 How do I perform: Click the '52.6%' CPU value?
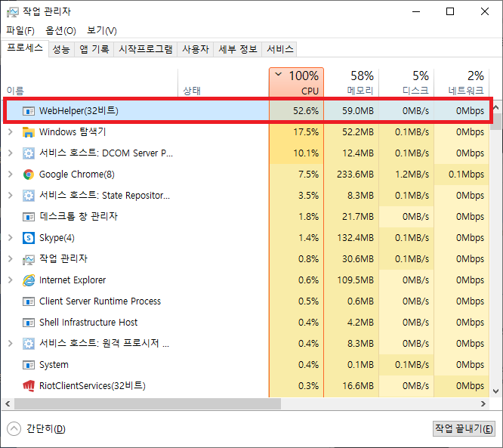coord(306,111)
